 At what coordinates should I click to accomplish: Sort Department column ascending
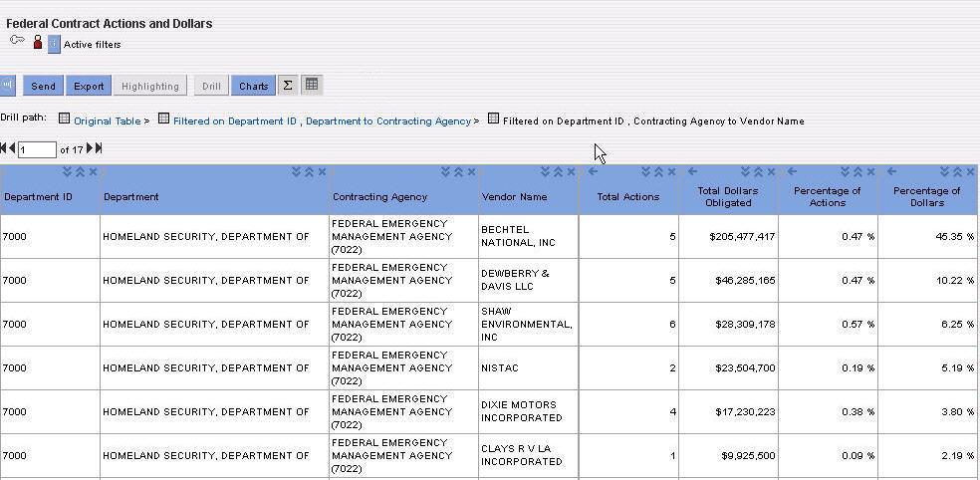click(x=310, y=172)
